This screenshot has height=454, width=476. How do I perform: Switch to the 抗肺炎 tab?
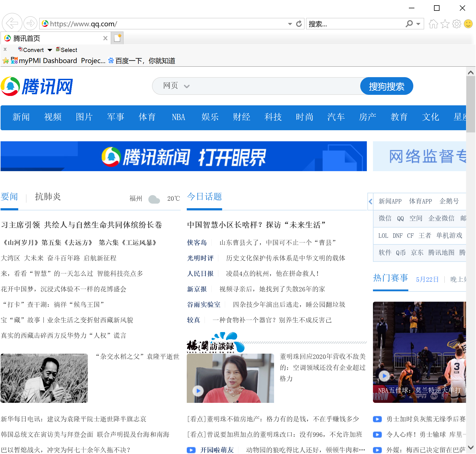point(48,197)
